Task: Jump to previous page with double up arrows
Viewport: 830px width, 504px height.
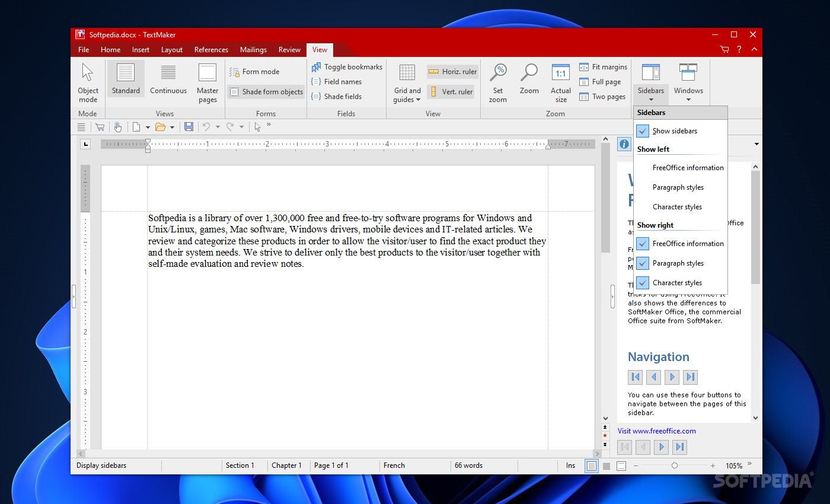Action: click(x=605, y=427)
